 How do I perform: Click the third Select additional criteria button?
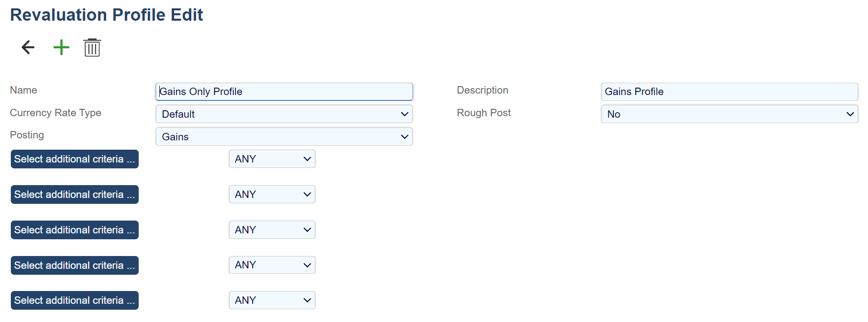tap(75, 230)
